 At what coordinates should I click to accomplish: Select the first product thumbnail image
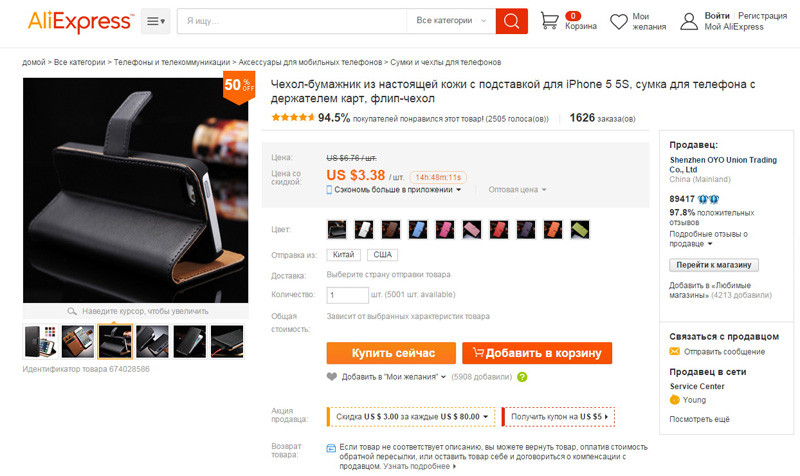point(40,341)
